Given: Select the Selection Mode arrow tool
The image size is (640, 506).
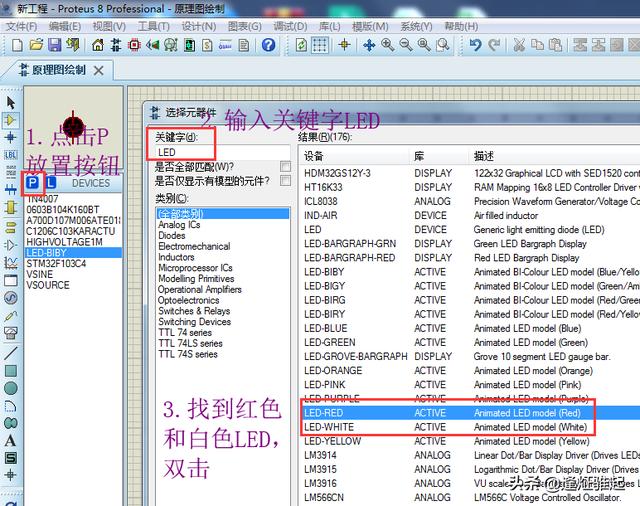Looking at the screenshot, I should point(11,102).
